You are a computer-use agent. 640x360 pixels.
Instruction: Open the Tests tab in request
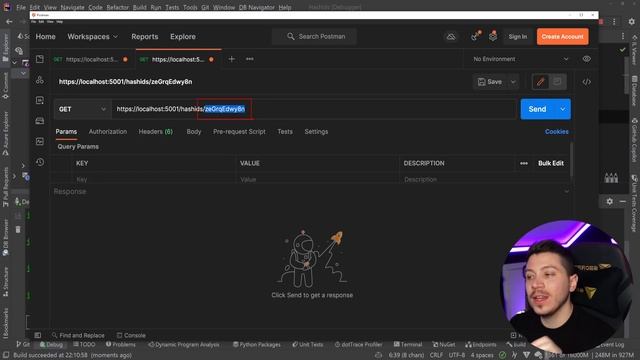(x=285, y=131)
